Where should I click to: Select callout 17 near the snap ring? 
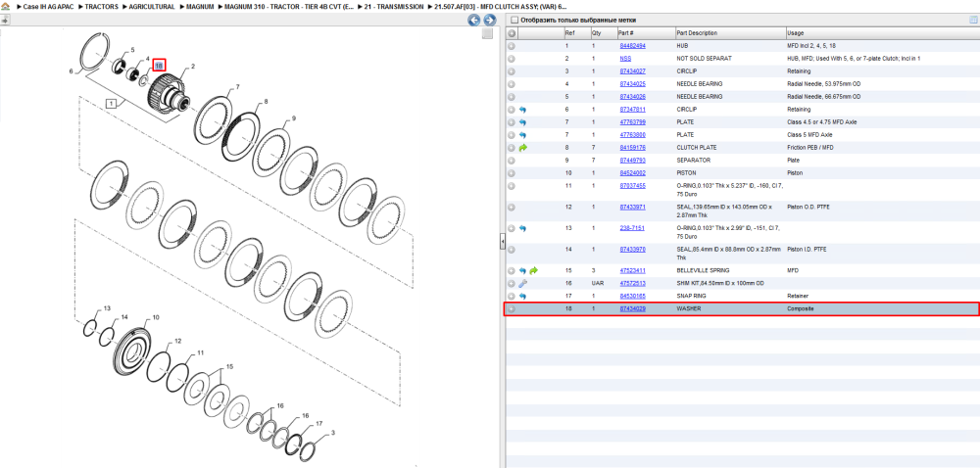coord(318,423)
